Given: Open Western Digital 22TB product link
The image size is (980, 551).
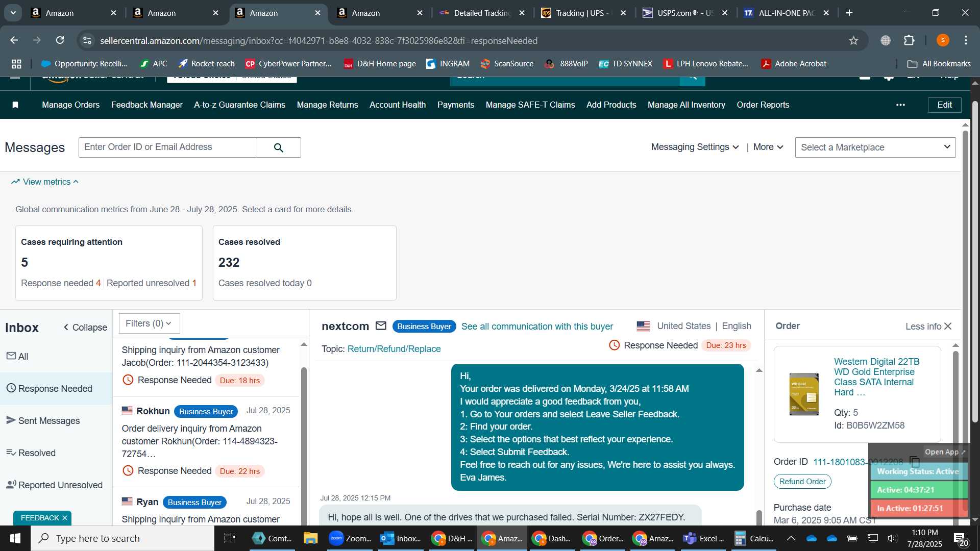Looking at the screenshot, I should tap(876, 377).
